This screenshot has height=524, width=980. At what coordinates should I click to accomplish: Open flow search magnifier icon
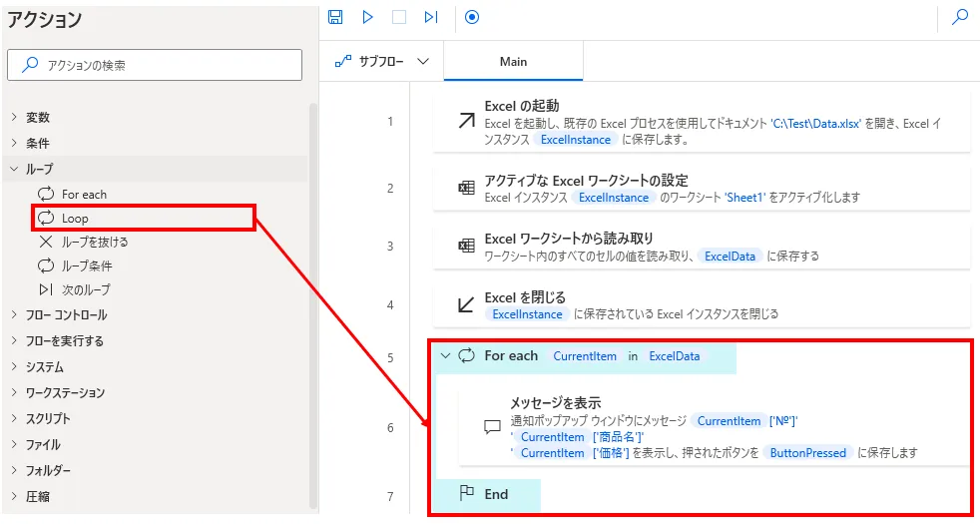(959, 17)
